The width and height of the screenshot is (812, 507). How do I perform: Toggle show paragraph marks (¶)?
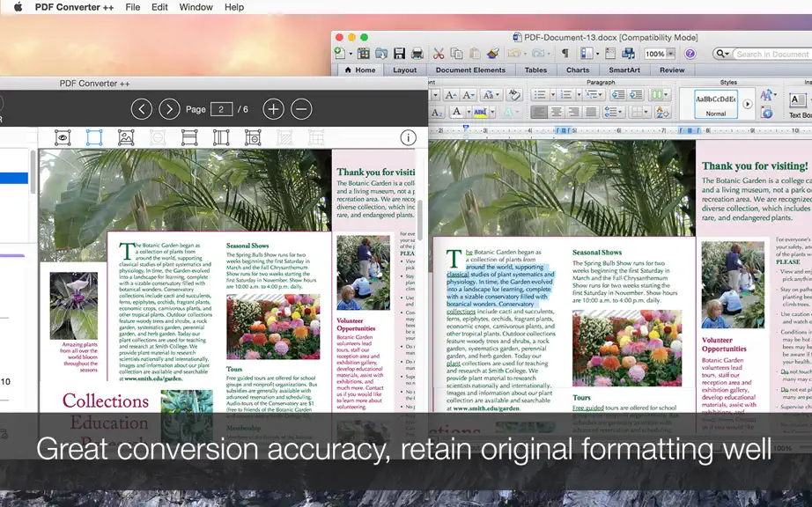click(565, 54)
